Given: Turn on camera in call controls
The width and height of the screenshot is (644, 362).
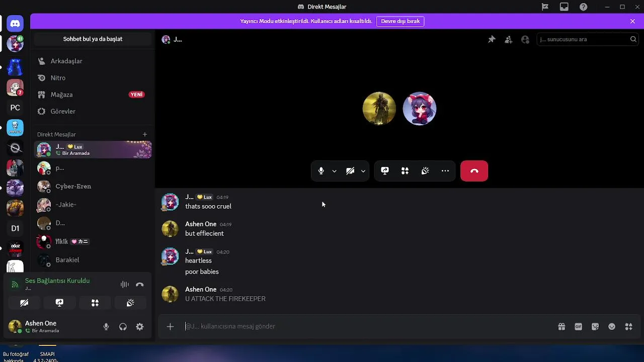Looking at the screenshot, I should click(350, 171).
